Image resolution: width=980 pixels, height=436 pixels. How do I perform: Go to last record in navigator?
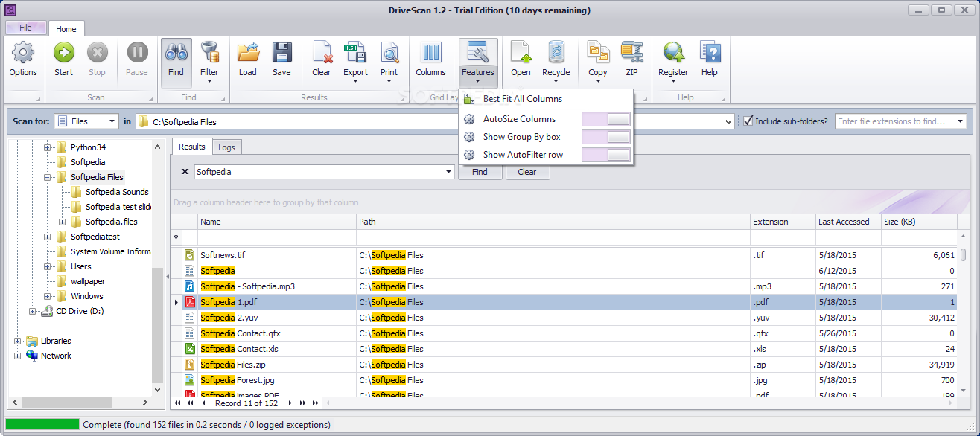[316, 403]
